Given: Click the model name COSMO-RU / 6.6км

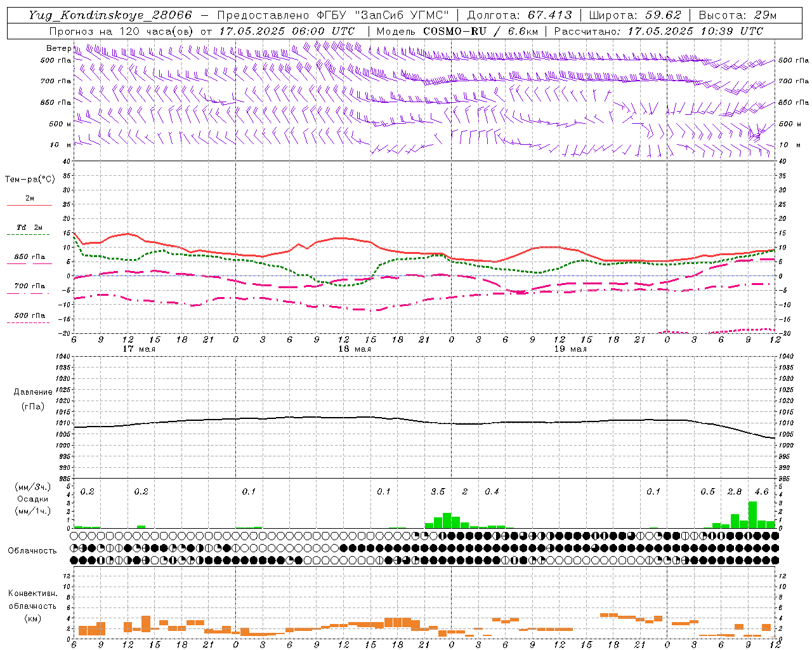Looking at the screenshot, I should pos(481,31).
